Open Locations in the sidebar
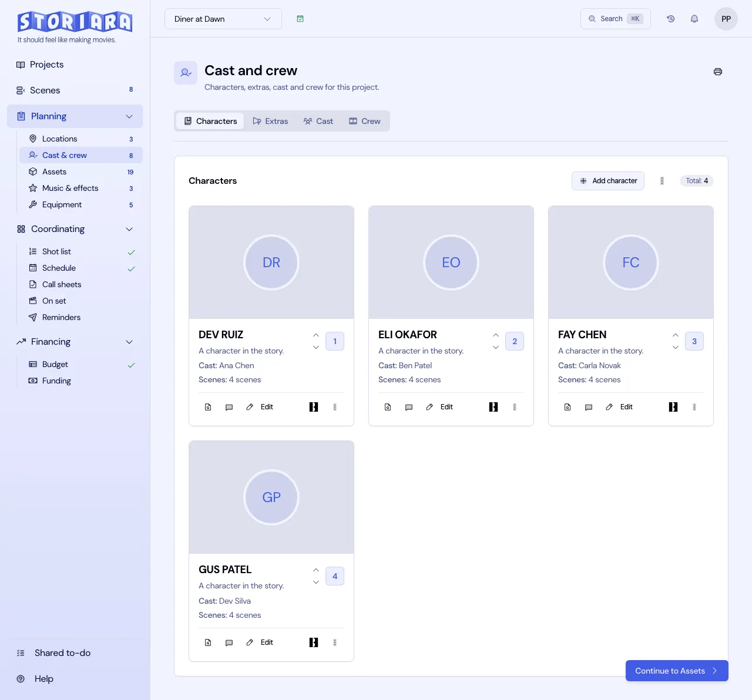This screenshot has height=700, width=752. [81, 139]
